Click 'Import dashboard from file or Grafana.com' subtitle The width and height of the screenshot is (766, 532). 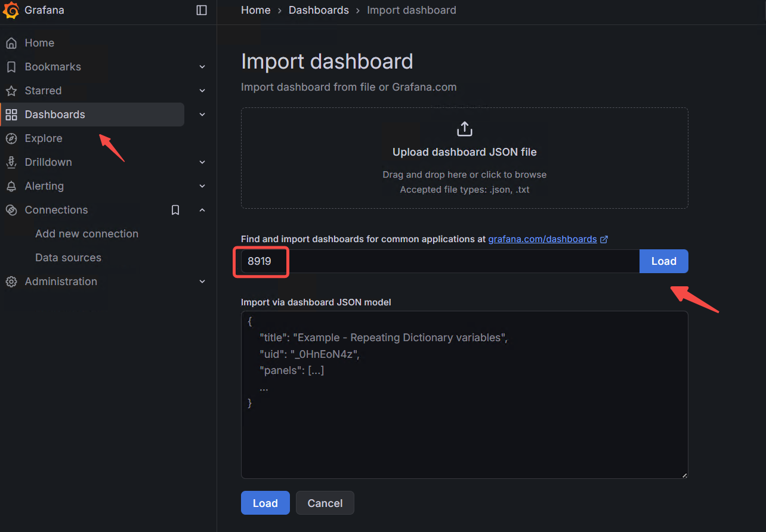pos(349,87)
